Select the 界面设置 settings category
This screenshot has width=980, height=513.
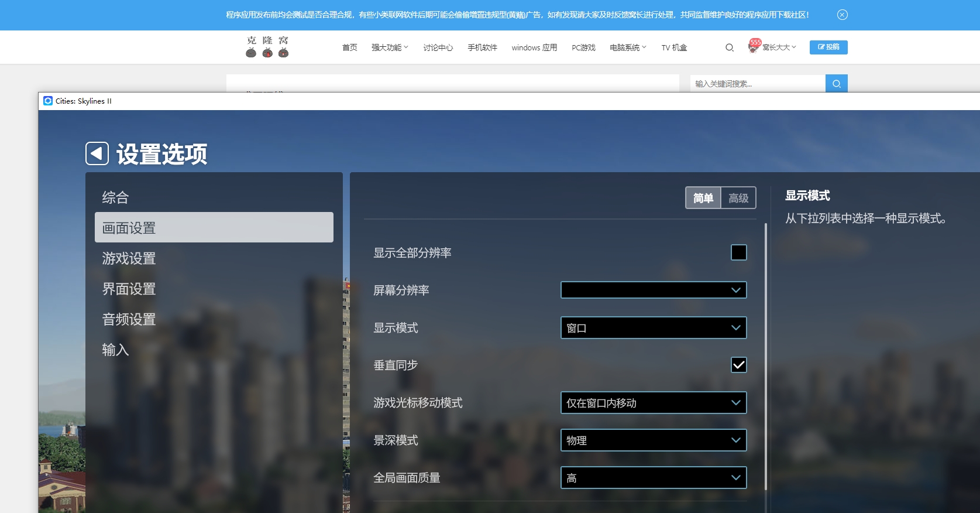(x=214, y=289)
